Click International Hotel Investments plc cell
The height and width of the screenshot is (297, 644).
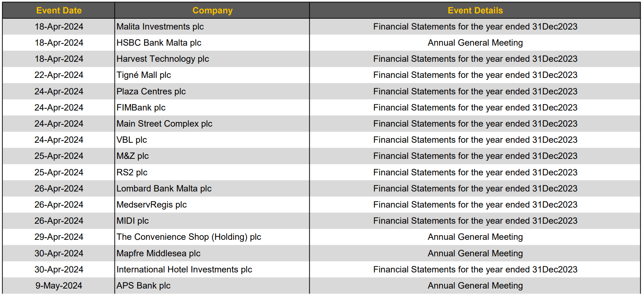(212, 270)
